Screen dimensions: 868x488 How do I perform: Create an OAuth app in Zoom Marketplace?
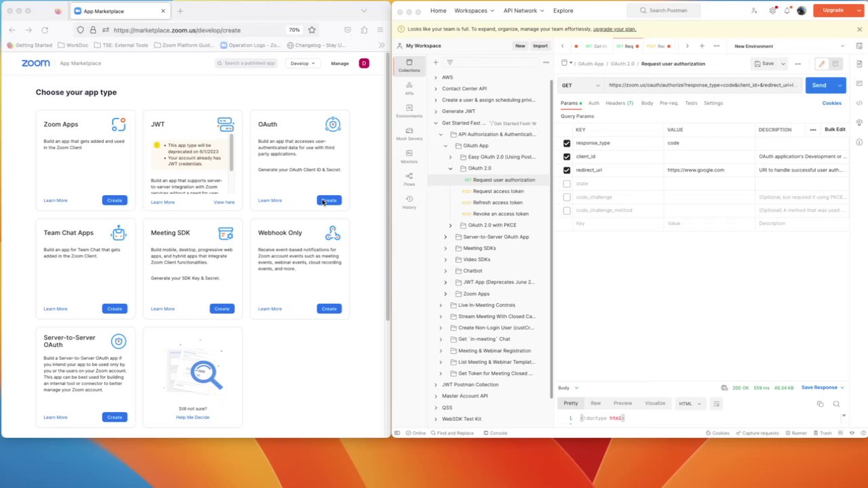point(329,201)
